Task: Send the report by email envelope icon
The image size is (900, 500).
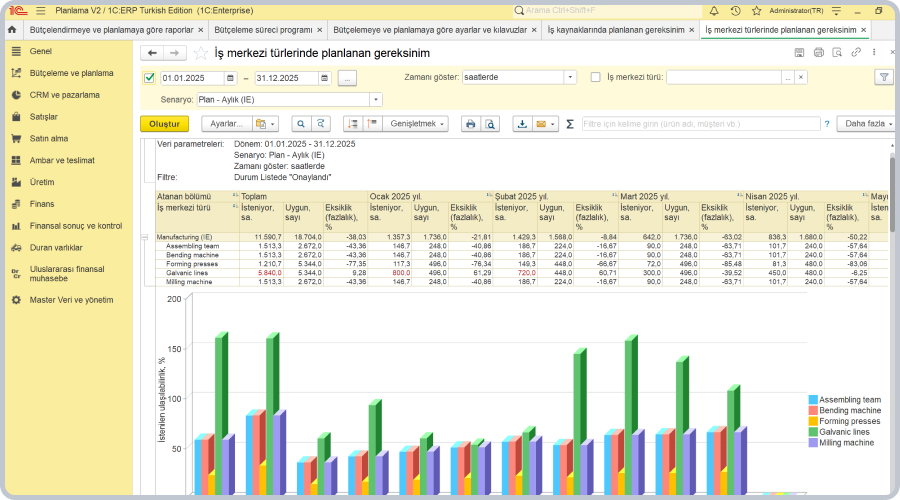Action: (x=541, y=123)
